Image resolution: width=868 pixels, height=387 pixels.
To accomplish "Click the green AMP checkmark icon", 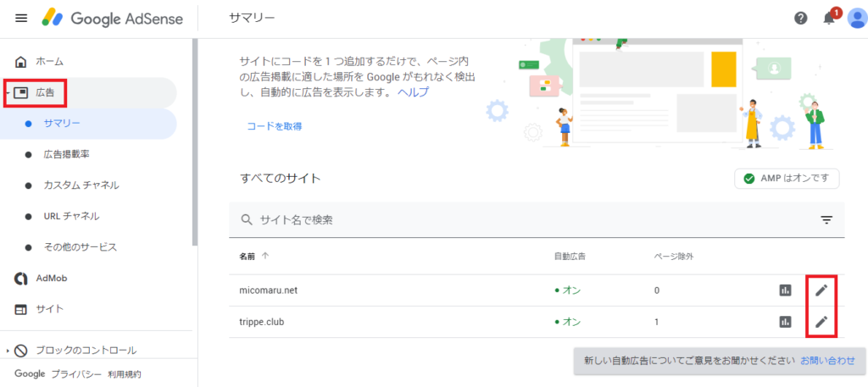I will [x=749, y=180].
